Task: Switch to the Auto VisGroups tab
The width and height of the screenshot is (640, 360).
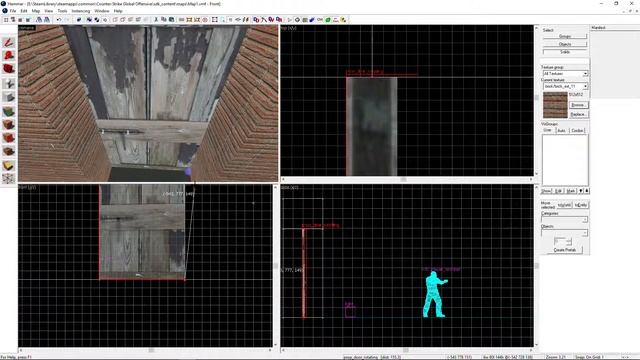Action: click(561, 130)
